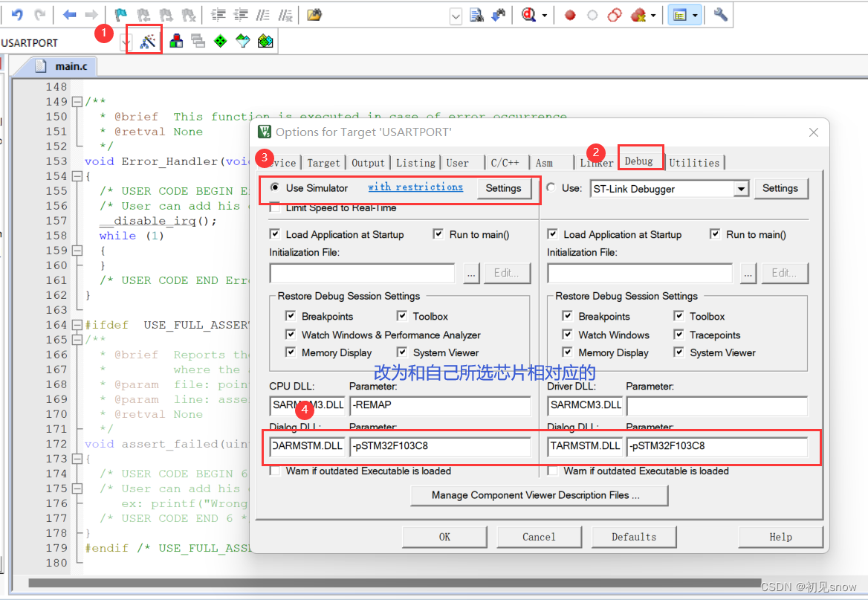Collapse the function body at line 173
868x600 pixels.
(77, 459)
